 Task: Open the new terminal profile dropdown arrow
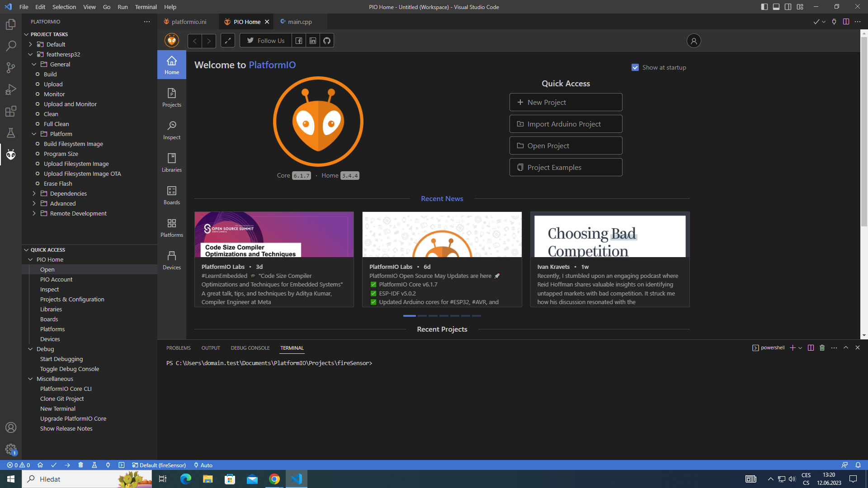tap(800, 348)
